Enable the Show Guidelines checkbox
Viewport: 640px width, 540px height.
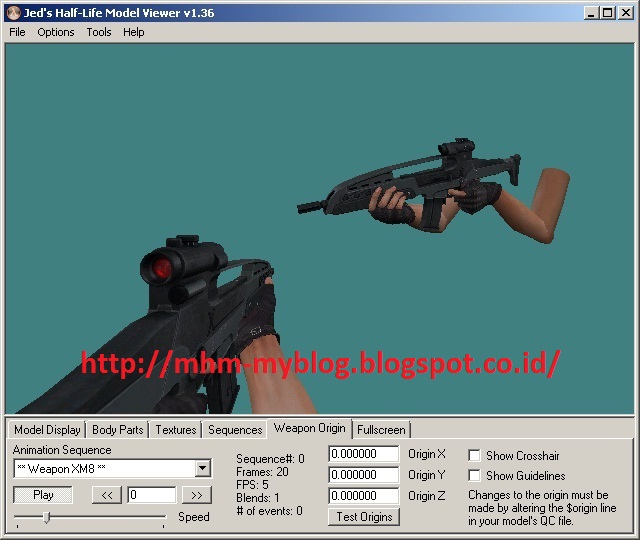(x=474, y=476)
